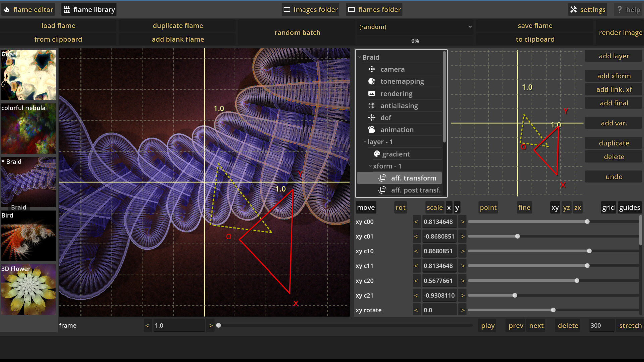Image resolution: width=644 pixels, height=362 pixels.
Task: Open the dof settings icon
Action: pyautogui.click(x=372, y=117)
